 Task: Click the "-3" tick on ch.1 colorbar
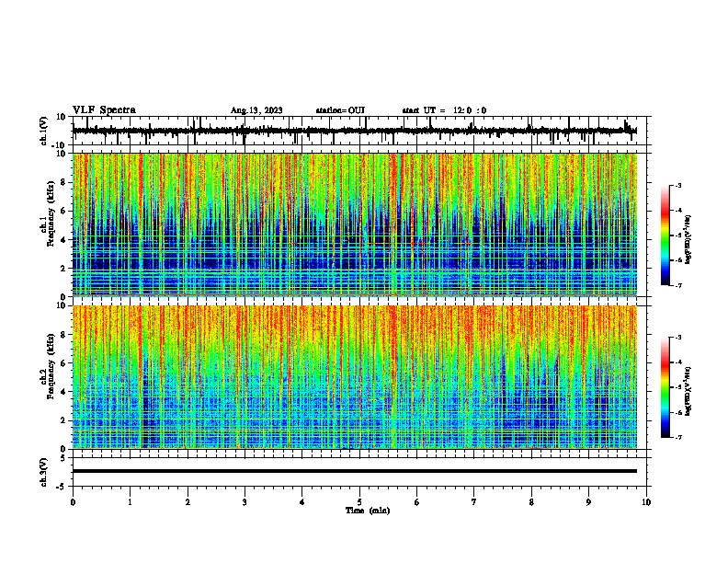tap(678, 185)
